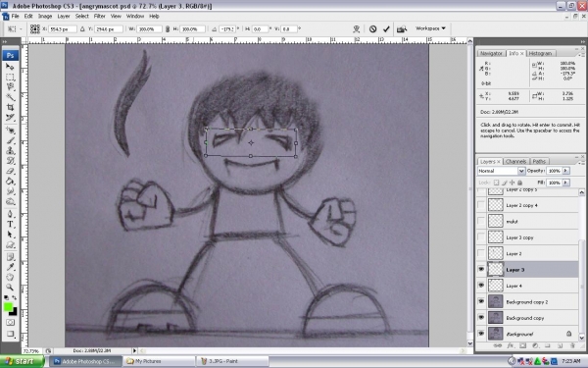Select the Layer 4 thumbnail

click(495, 286)
